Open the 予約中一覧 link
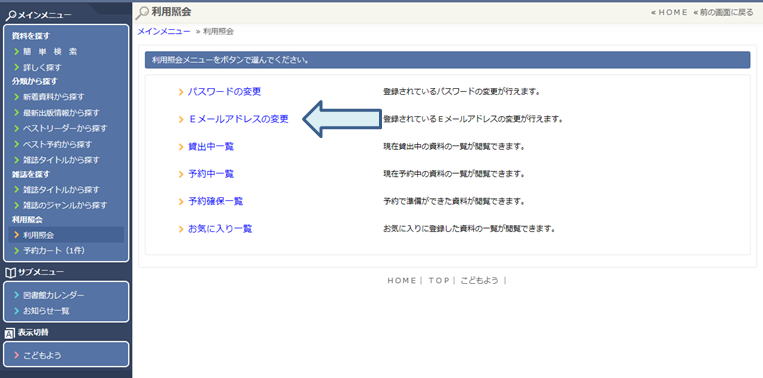Image resolution: width=763 pixels, height=378 pixels. click(x=211, y=174)
